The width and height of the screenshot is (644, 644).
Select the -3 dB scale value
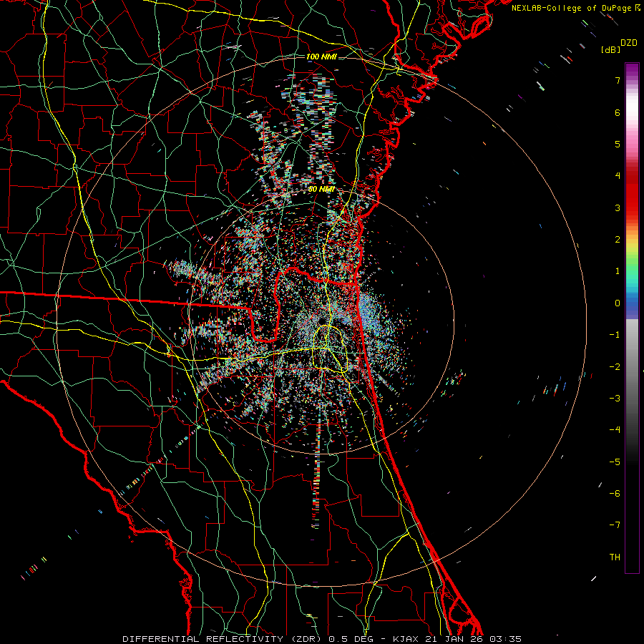615,399
